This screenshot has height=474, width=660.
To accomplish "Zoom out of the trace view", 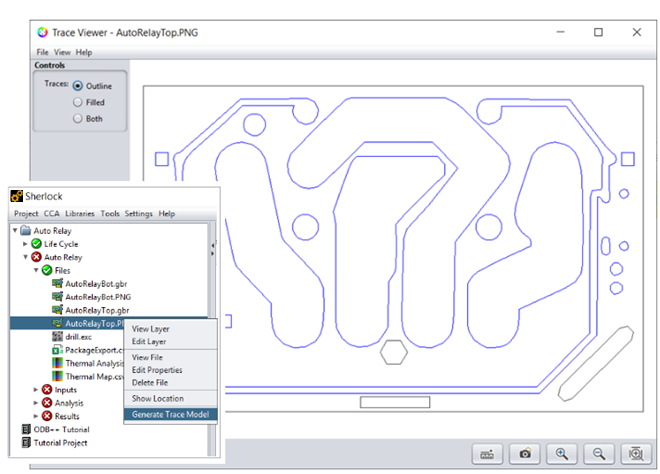I will click(x=599, y=454).
